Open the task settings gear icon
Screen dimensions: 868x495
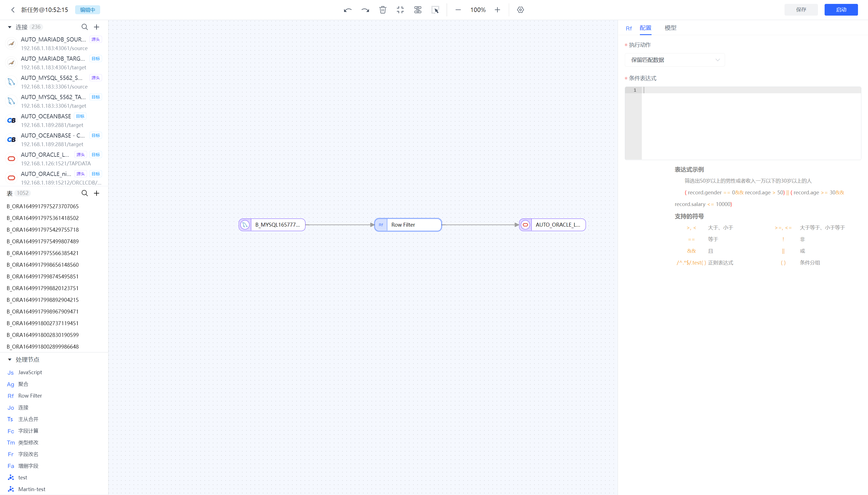(x=520, y=10)
